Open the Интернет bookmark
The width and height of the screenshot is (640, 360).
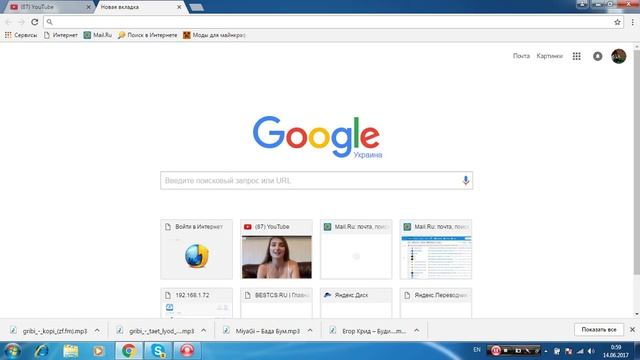pyautogui.click(x=60, y=35)
